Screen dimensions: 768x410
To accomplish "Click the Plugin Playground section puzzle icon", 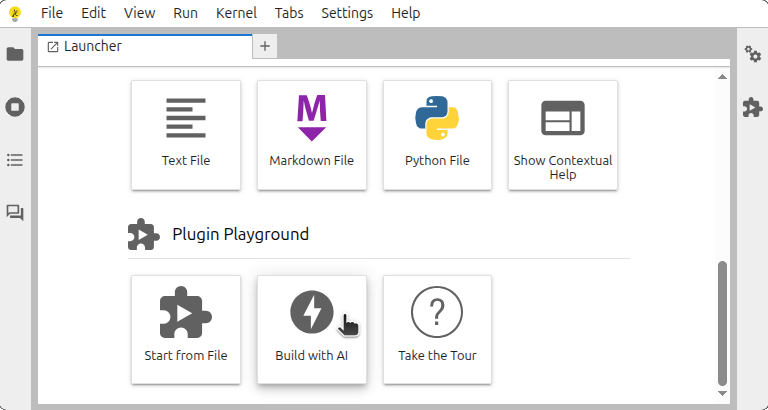I will pos(144,234).
